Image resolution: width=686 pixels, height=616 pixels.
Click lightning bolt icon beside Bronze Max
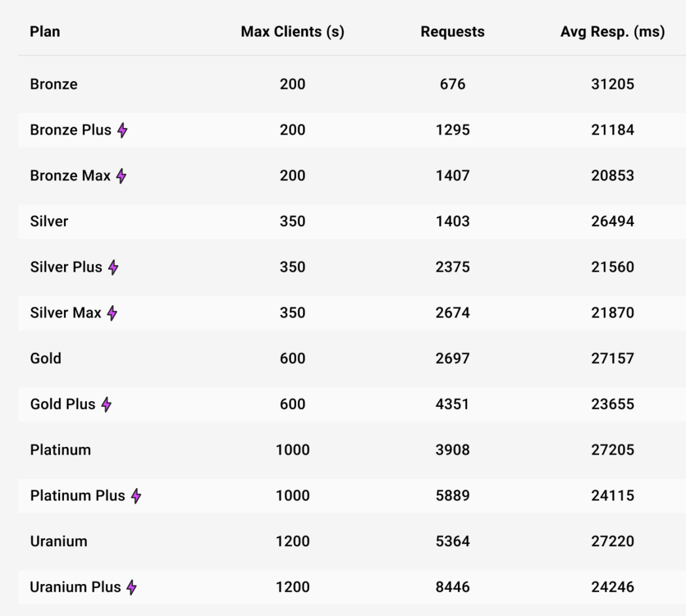coord(121,176)
